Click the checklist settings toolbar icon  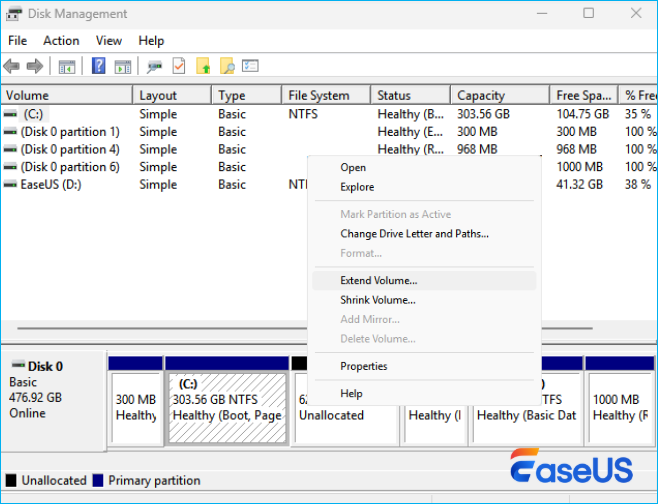pos(250,67)
